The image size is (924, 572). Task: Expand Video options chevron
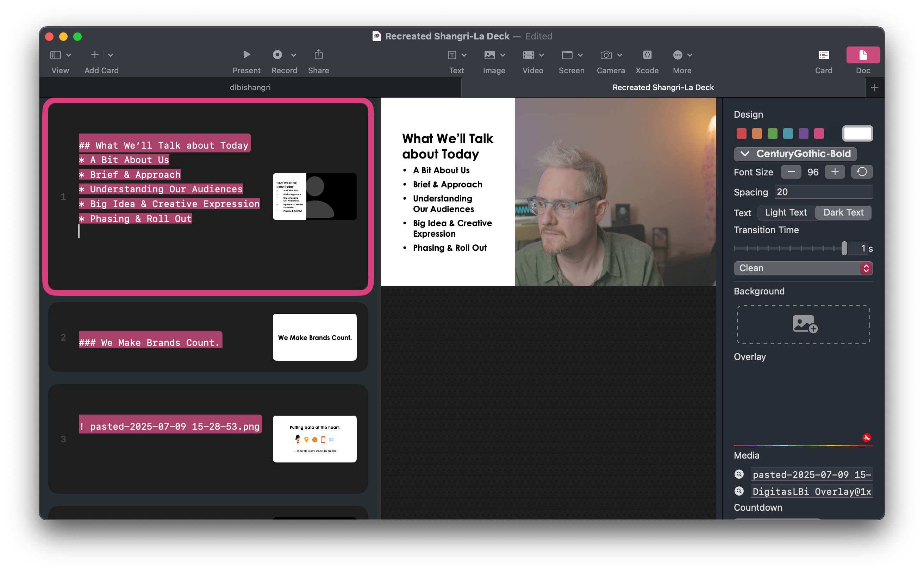click(x=541, y=55)
